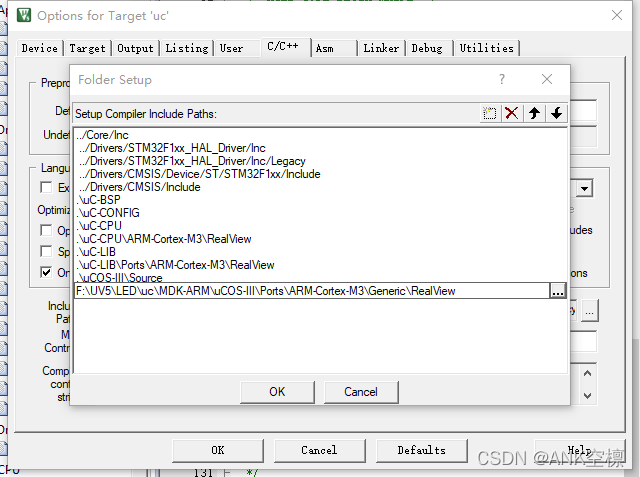640x477 pixels.
Task: Toggle the 'Ex' checkbox under Language
Action: 46,187
